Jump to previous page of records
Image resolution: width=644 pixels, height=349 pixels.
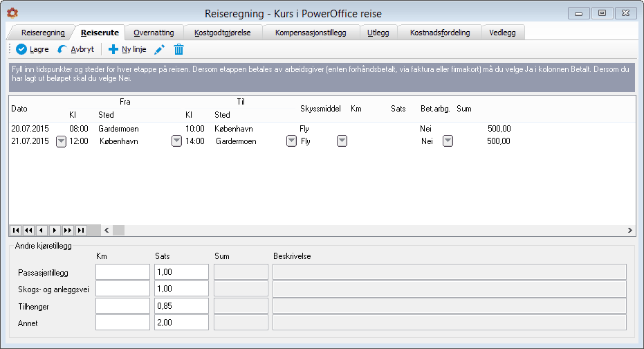pos(28,230)
